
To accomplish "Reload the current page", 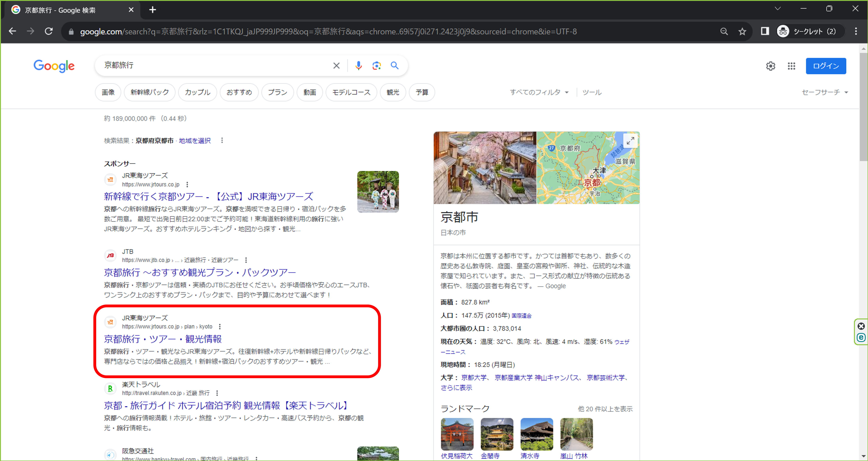I will pos(48,31).
